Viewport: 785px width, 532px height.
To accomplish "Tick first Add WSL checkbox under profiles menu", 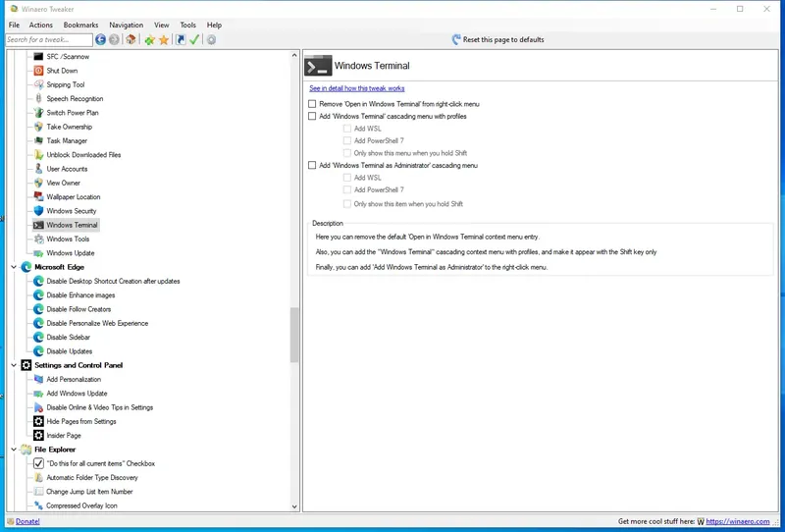I will (347, 129).
